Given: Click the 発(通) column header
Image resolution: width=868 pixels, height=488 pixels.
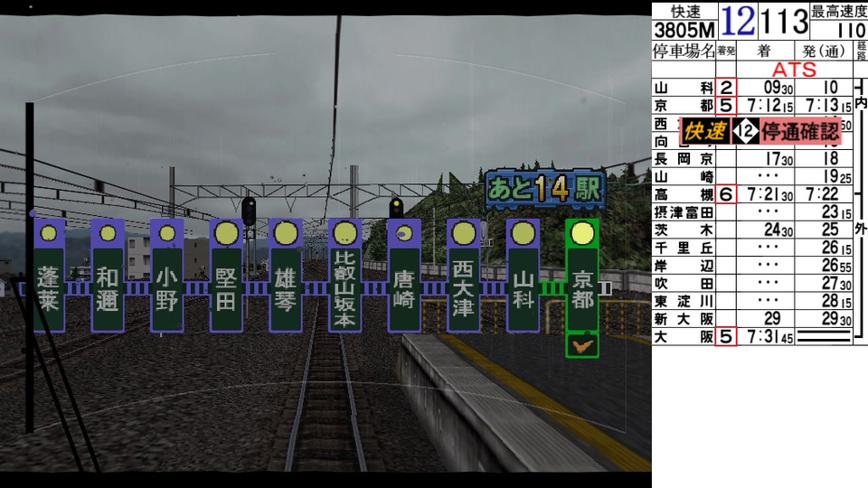Looking at the screenshot, I should (824, 51).
